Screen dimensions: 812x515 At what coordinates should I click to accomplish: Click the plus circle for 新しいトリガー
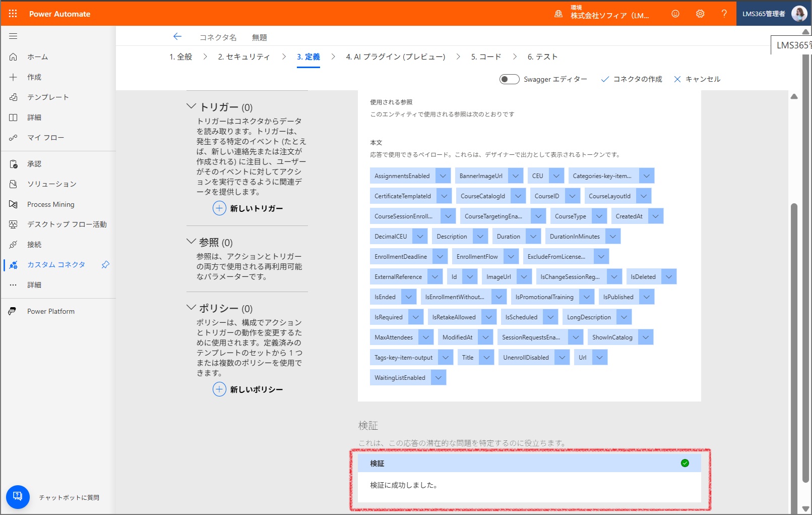tap(219, 208)
